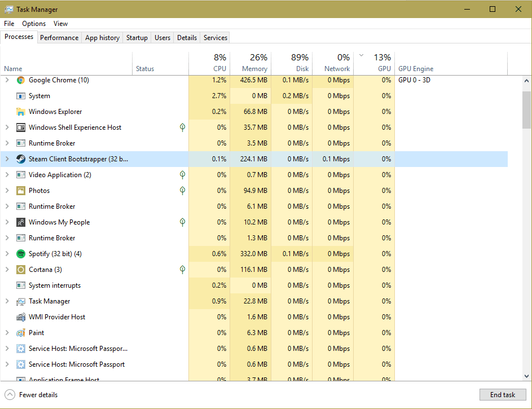Click the suspended leaf icon for Photos

(183, 191)
